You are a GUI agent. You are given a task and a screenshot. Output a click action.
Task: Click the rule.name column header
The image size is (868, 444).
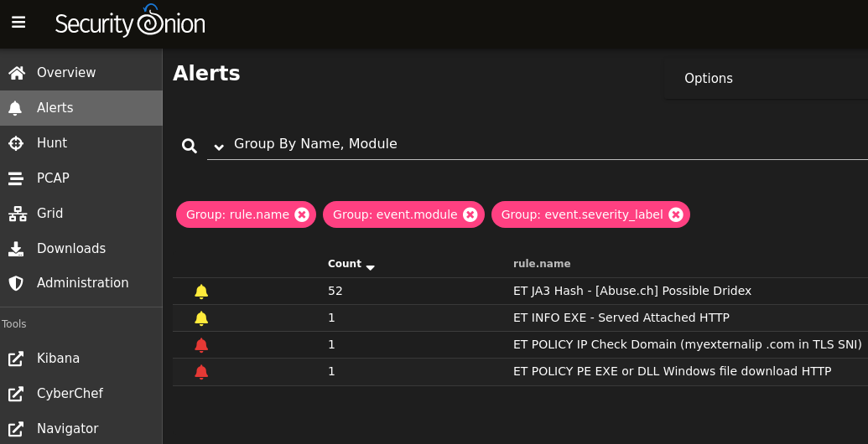[542, 264]
